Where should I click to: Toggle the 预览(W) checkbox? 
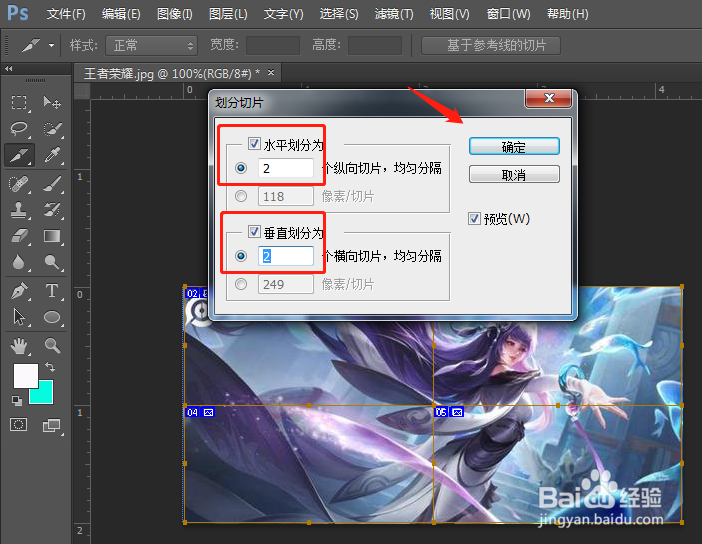pyautogui.click(x=474, y=218)
